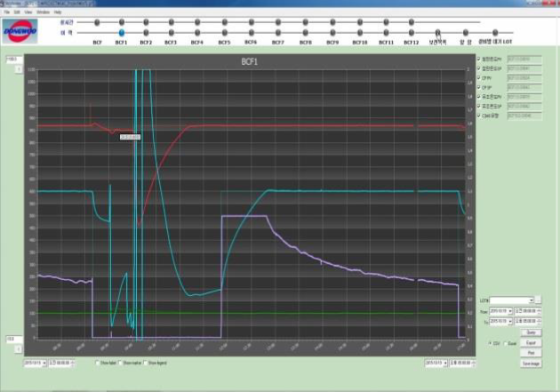Screen dimensions: 560x392
Task: Select the history row BCF12 node
Action: (x=412, y=33)
